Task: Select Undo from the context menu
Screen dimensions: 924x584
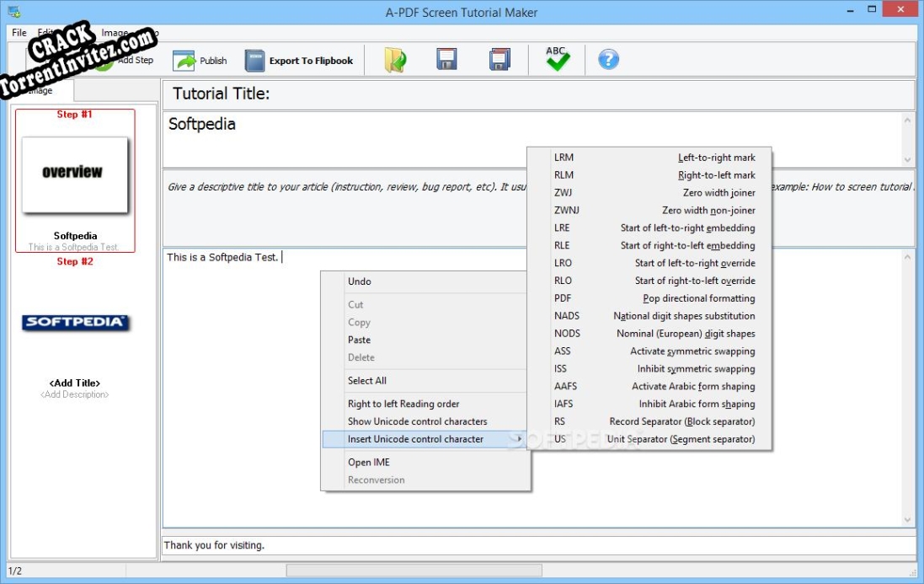Action: (358, 281)
